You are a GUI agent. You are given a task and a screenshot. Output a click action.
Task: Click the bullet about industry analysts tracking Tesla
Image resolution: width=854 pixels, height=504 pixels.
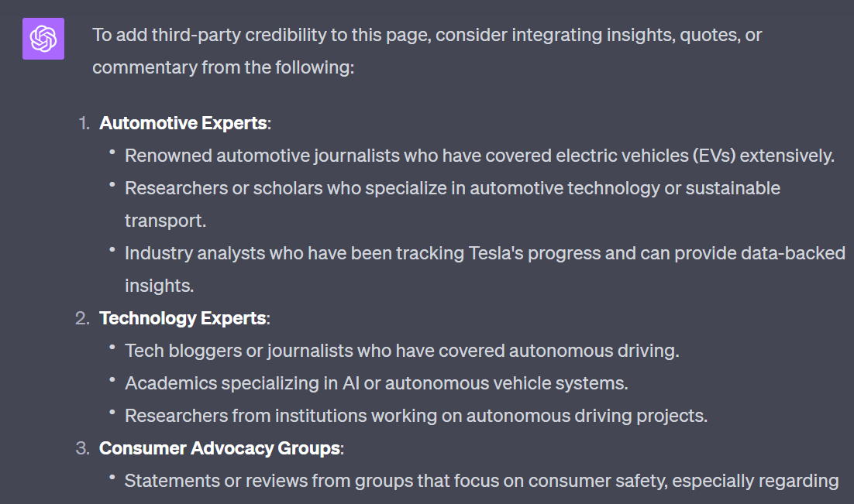tap(484, 253)
